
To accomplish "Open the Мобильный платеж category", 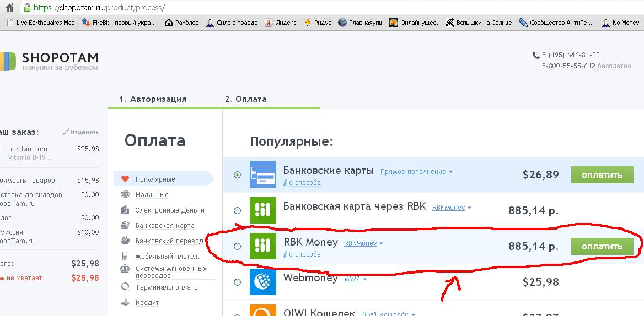I will pyautogui.click(x=167, y=257).
